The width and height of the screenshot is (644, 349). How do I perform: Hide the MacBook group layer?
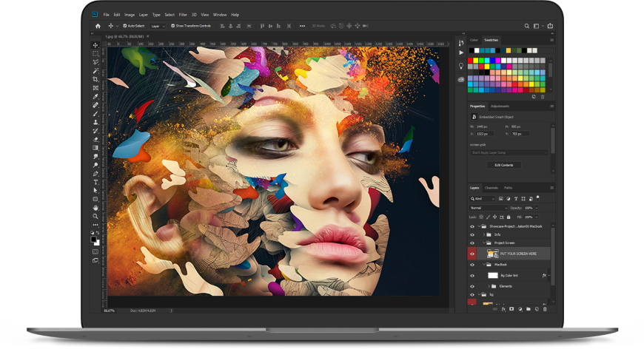472,265
